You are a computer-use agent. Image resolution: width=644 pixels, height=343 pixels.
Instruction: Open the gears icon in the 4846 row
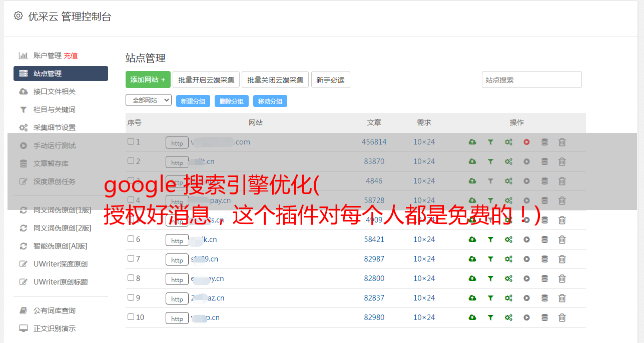click(508, 181)
